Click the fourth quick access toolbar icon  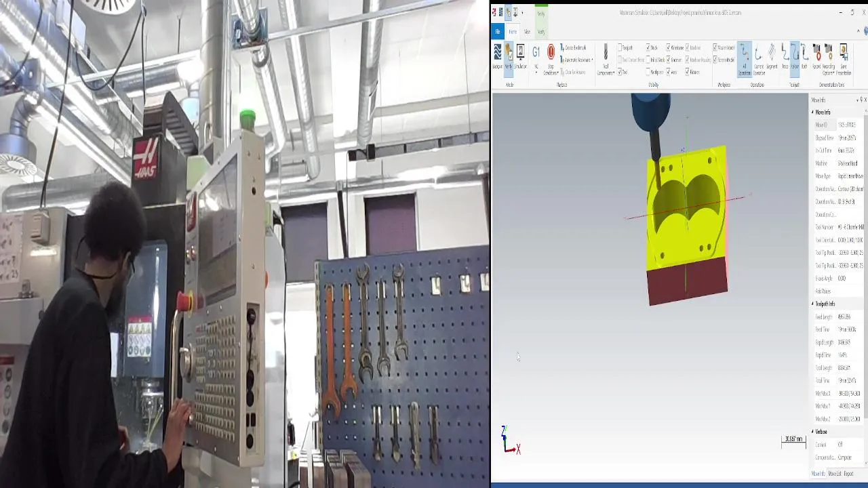coord(515,12)
